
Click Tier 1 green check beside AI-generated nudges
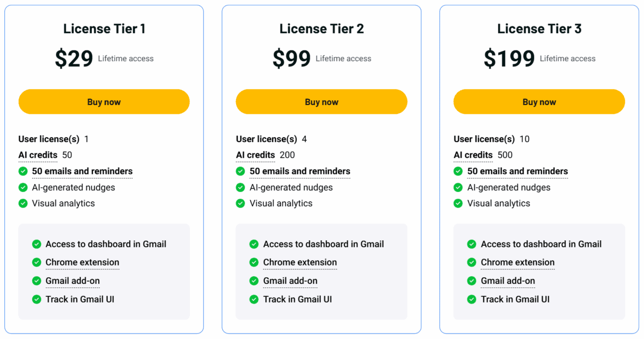pyautogui.click(x=23, y=187)
